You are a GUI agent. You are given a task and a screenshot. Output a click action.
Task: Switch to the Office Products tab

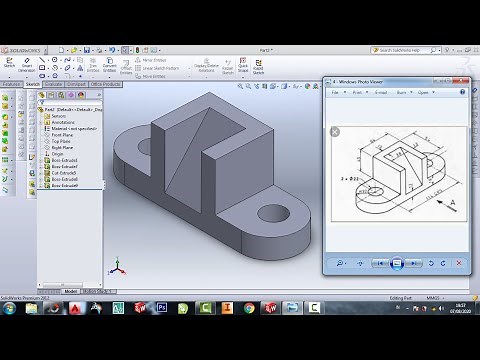(x=105, y=84)
